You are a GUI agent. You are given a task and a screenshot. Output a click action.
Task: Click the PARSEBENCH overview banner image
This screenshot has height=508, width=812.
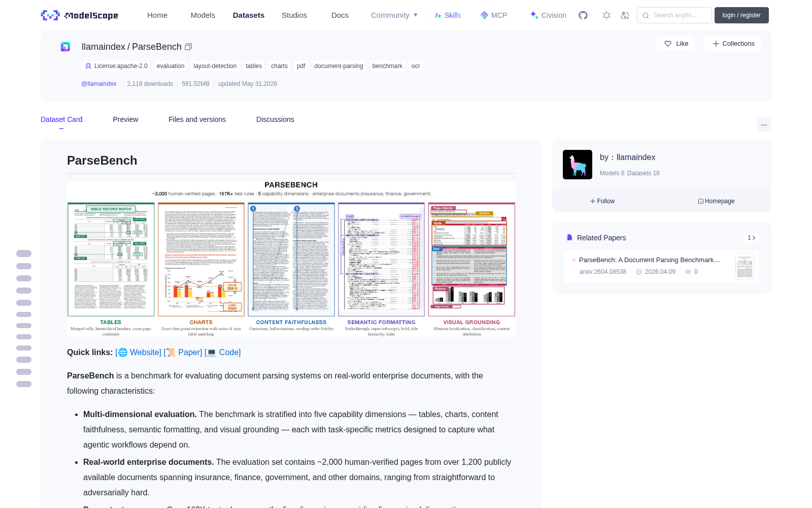291,259
